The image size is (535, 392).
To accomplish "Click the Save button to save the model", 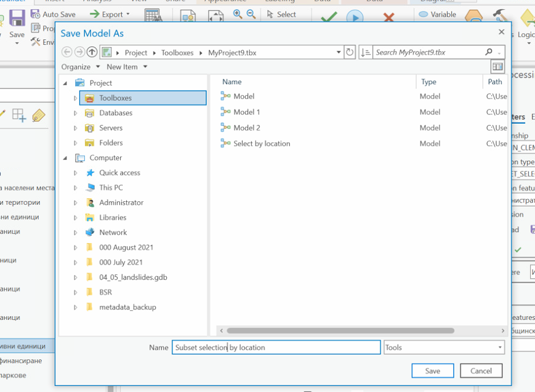I will click(x=432, y=370).
